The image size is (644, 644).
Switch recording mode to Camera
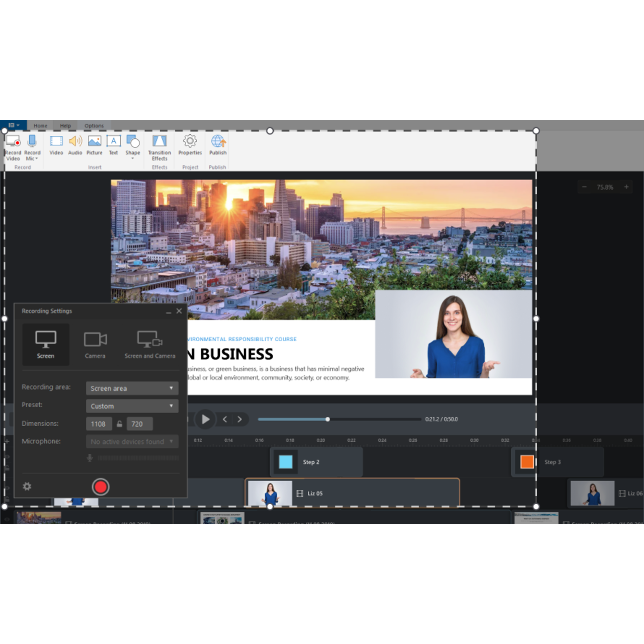point(95,344)
